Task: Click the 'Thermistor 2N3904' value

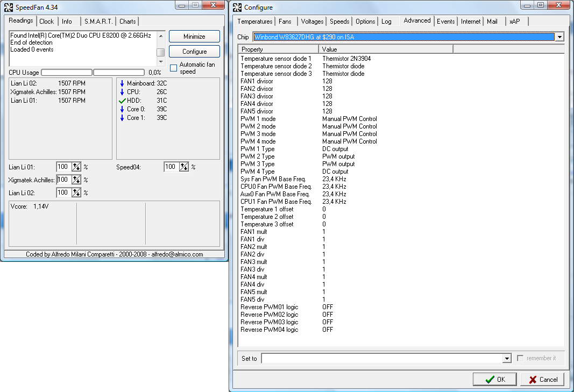Action: pyautogui.click(x=346, y=59)
